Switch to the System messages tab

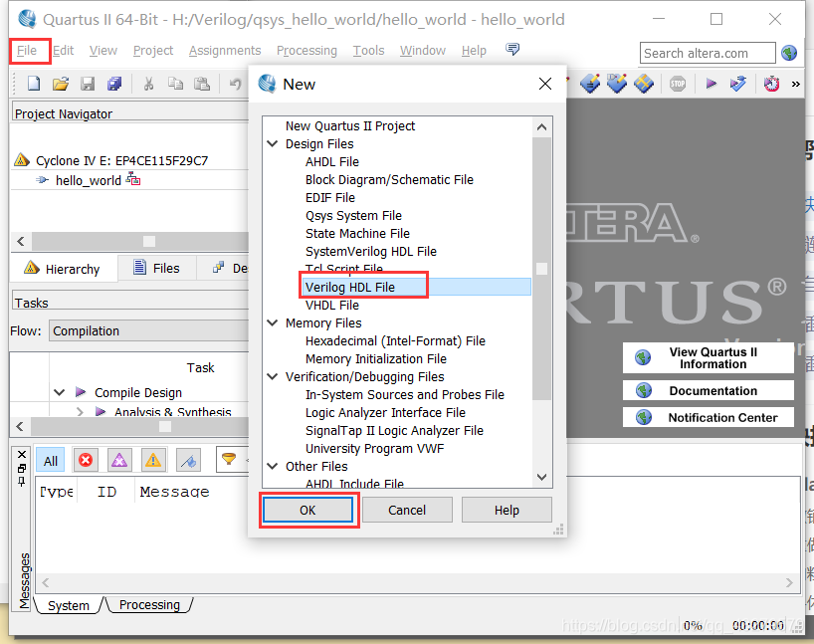point(68,605)
